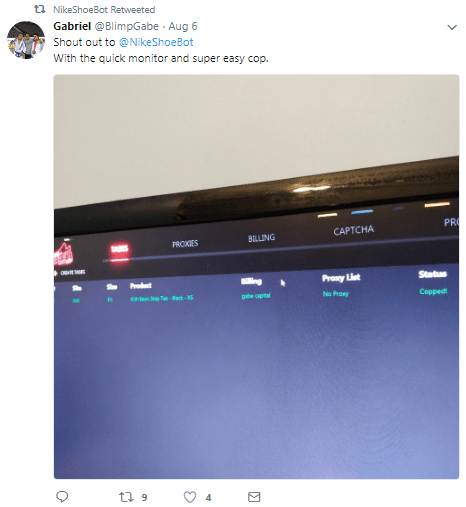Switch to the PROXIES tab in photo

pos(185,244)
